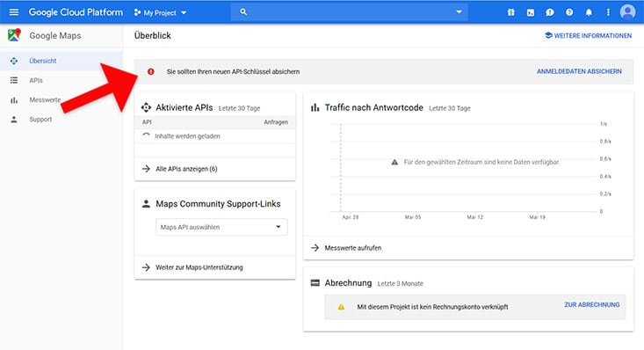
Task: Open the hamburger navigation menu
Action: pyautogui.click(x=13, y=12)
